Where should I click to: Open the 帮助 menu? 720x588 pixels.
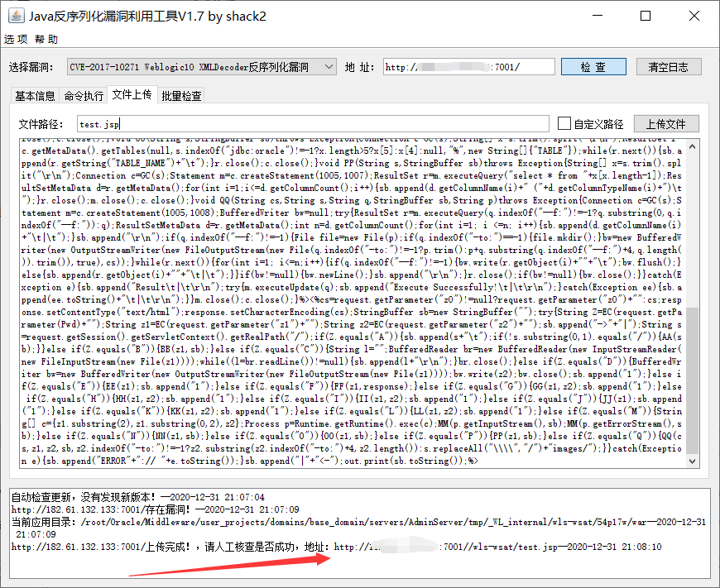pos(46,40)
